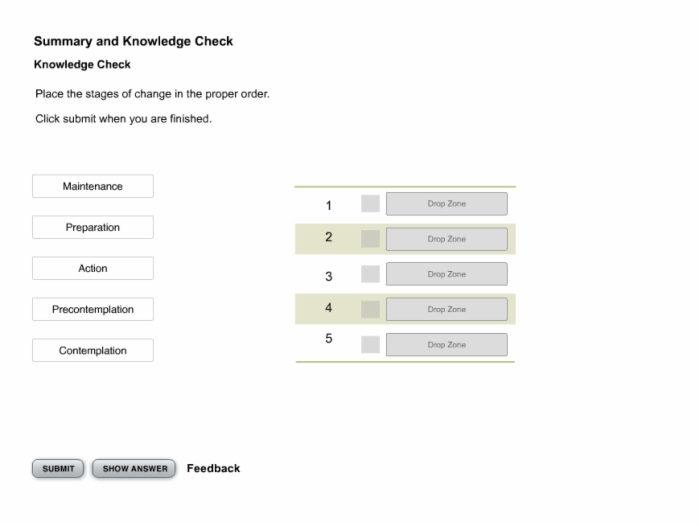This screenshot has height=526, width=700.
Task: Click the gray status square in row 2
Action: point(371,239)
